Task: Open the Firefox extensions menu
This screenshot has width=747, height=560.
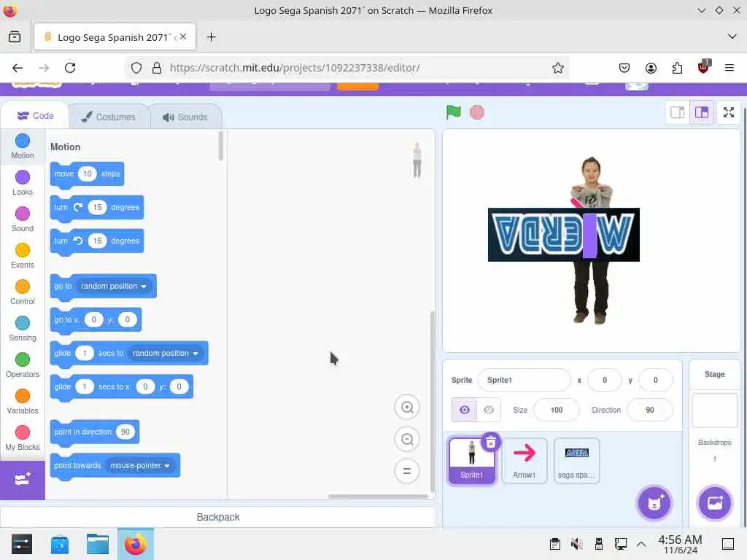Action: [x=677, y=68]
